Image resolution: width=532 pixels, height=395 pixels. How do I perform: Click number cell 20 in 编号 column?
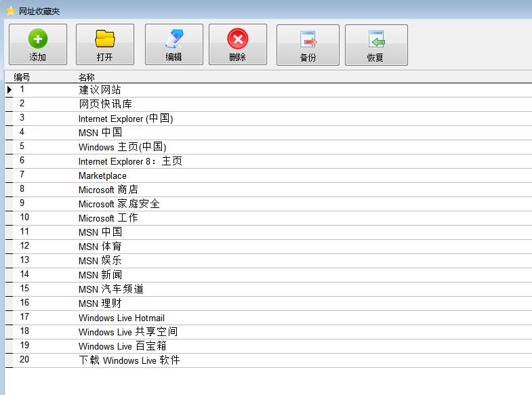pyautogui.click(x=24, y=359)
